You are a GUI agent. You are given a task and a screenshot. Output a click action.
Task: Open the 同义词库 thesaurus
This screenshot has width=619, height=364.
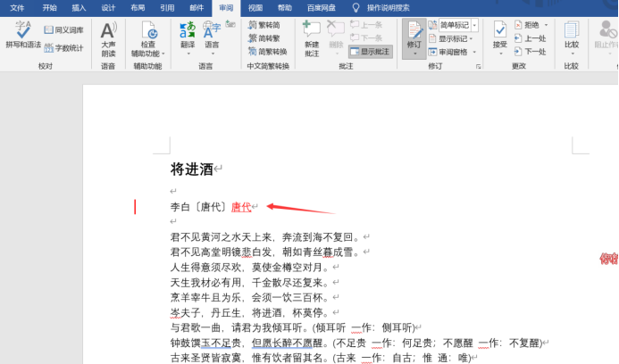pyautogui.click(x=63, y=30)
